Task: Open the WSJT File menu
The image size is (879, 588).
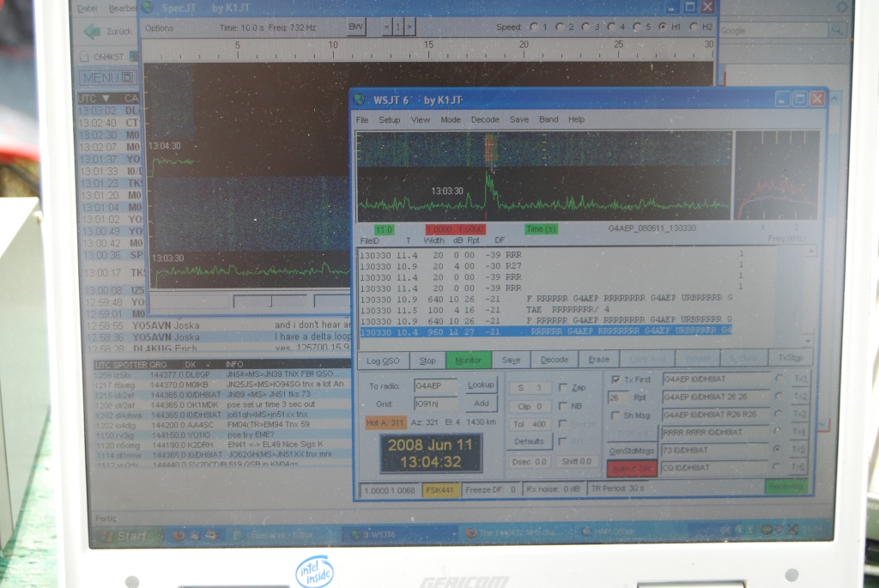Action: click(x=362, y=120)
